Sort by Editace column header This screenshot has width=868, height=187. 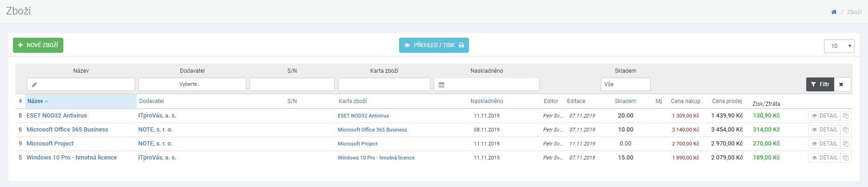pos(576,101)
